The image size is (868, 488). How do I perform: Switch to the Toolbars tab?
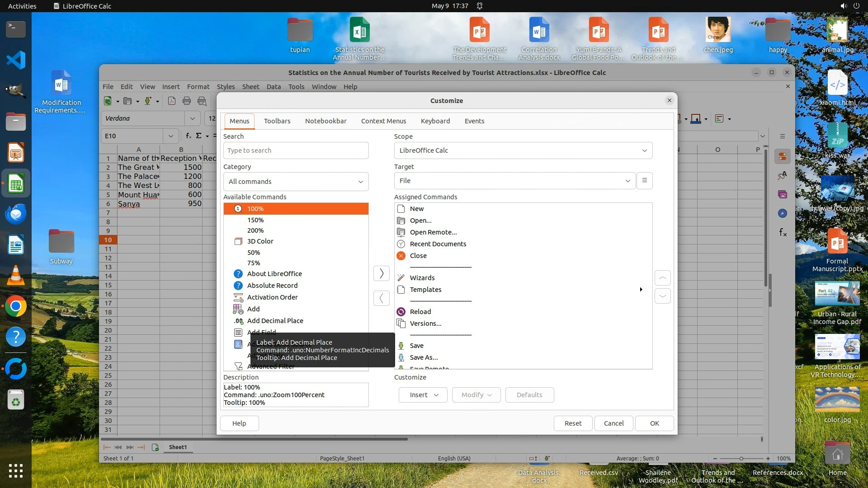click(x=277, y=121)
